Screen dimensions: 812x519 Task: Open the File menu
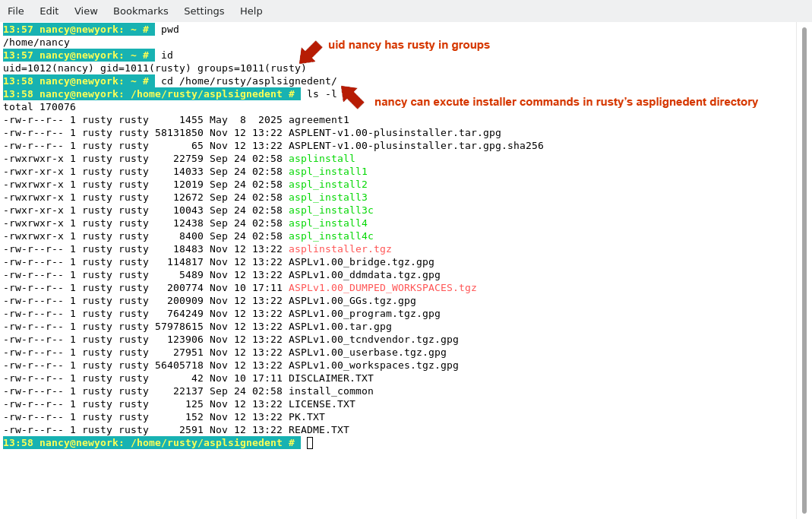[x=16, y=11]
